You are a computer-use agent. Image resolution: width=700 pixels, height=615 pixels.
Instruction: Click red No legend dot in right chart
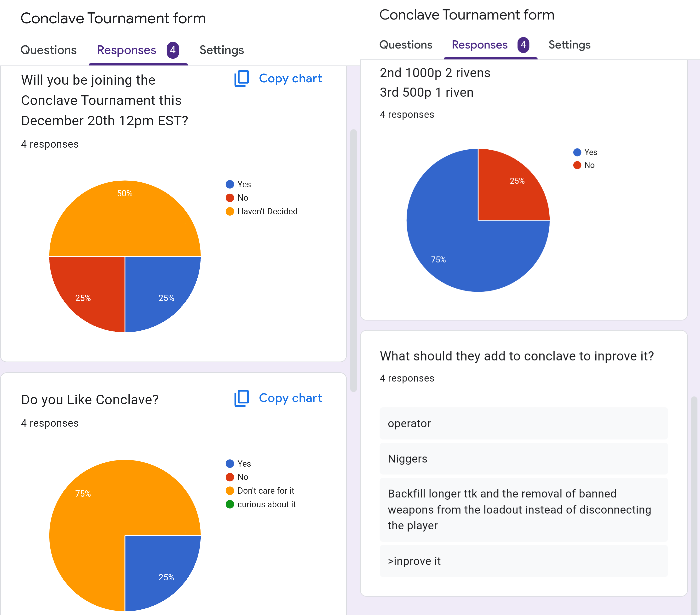click(x=577, y=165)
